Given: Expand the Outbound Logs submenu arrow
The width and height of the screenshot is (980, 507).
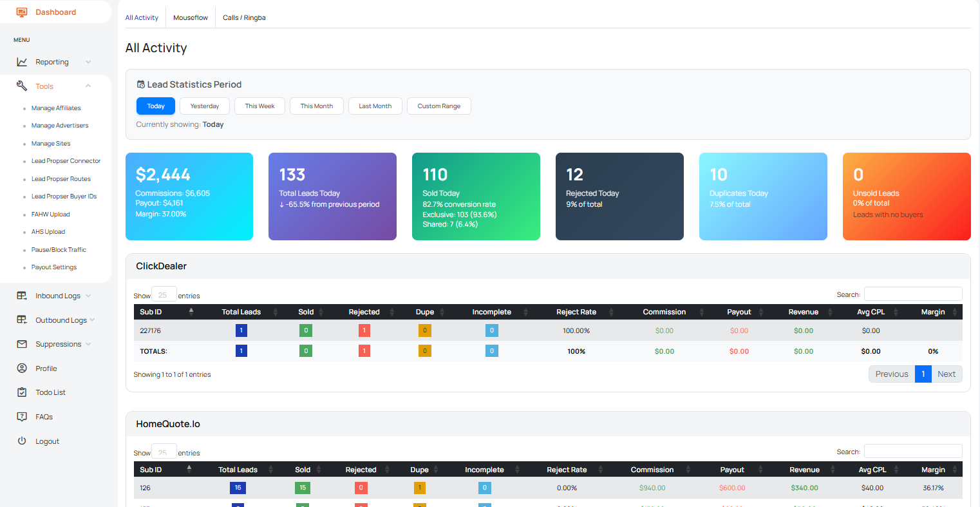Looking at the screenshot, I should (x=92, y=320).
